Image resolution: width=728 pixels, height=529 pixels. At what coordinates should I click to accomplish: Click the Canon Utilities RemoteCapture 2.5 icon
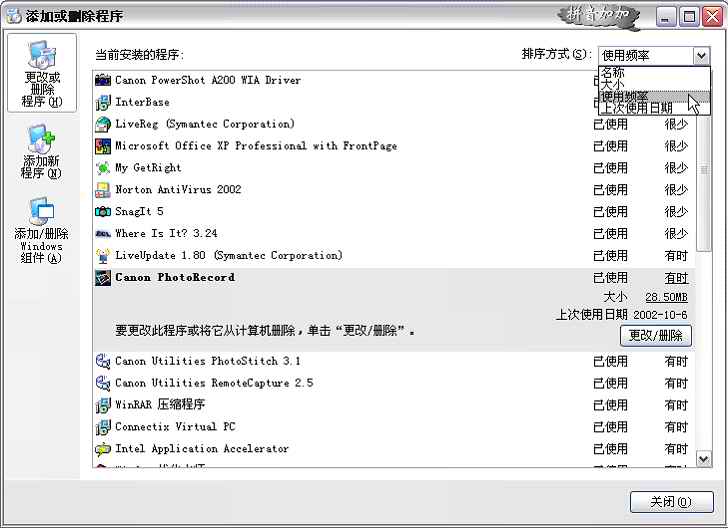103,383
